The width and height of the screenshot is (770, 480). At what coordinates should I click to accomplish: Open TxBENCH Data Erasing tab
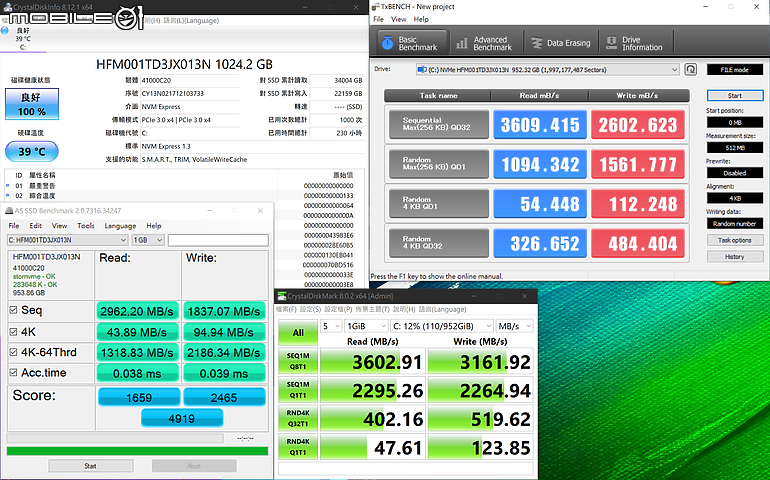561,43
